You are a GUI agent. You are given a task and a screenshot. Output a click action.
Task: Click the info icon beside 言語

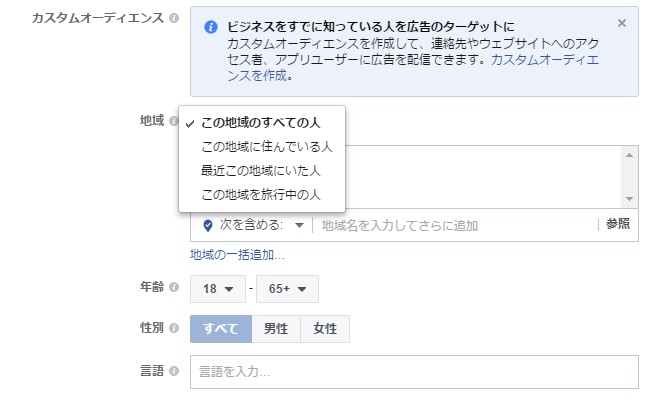click(x=174, y=371)
